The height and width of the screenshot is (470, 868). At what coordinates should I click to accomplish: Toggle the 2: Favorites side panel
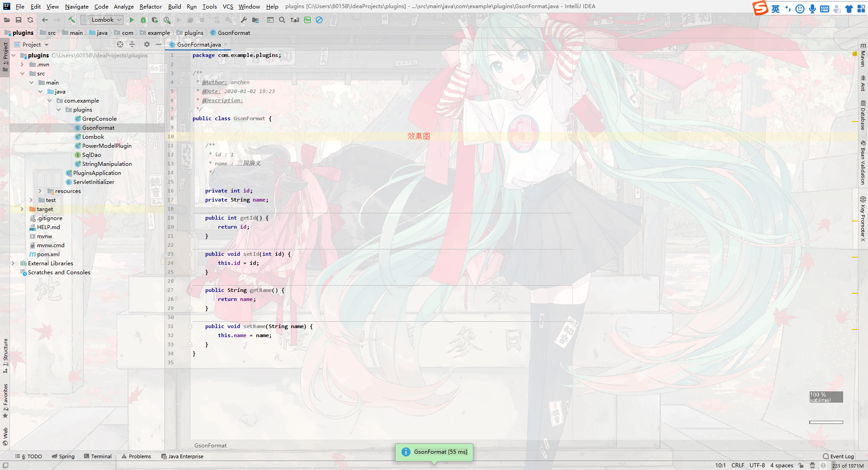tap(5, 400)
